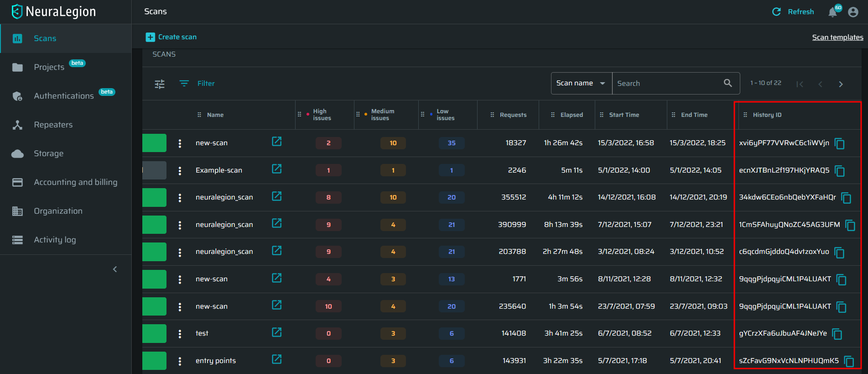Click the NeuraLegion logo
This screenshot has width=868, height=374.
54,11
